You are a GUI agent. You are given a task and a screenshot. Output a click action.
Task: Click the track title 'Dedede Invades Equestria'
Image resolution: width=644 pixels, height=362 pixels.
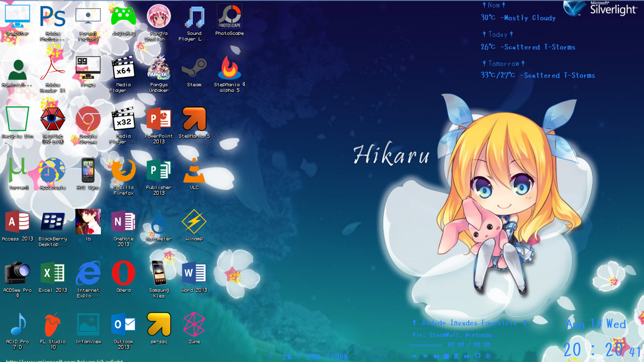coord(469,323)
